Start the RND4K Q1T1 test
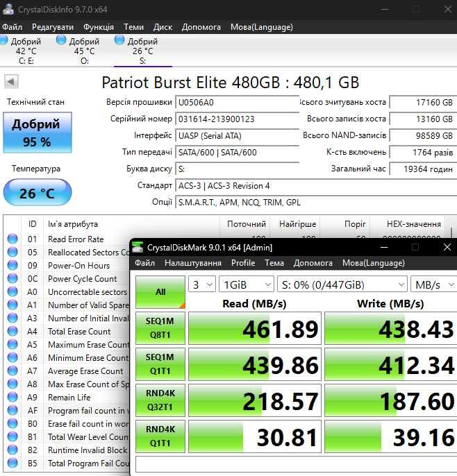Image resolution: width=457 pixels, height=476 pixels. (160, 436)
